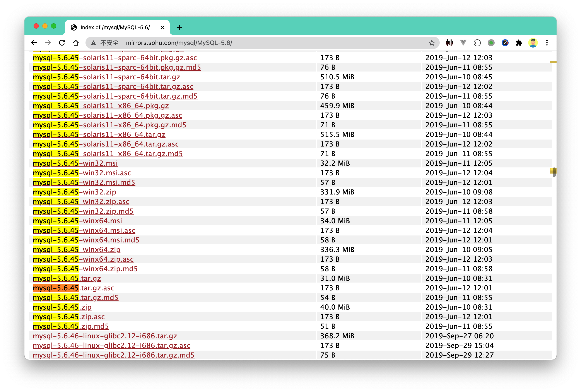The height and width of the screenshot is (392, 581).
Task: Open the user profile avatar
Action: pyautogui.click(x=533, y=43)
